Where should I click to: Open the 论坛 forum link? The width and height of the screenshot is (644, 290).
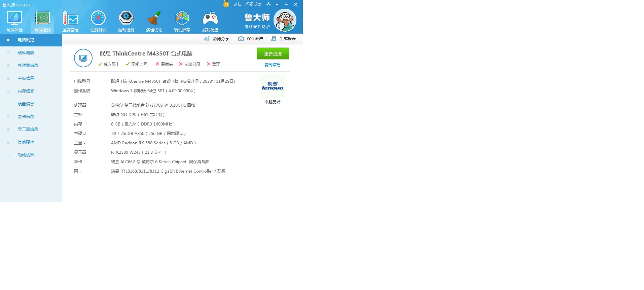click(238, 4)
